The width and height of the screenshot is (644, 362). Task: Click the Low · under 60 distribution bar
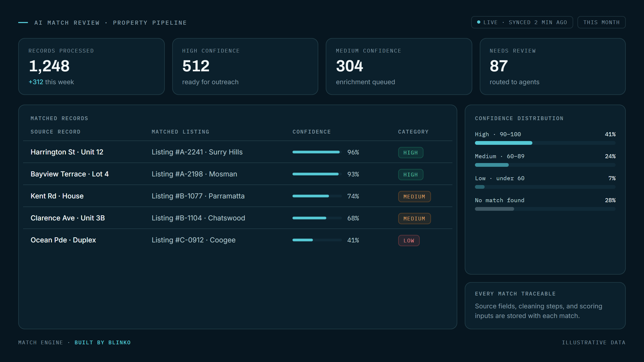545,187
